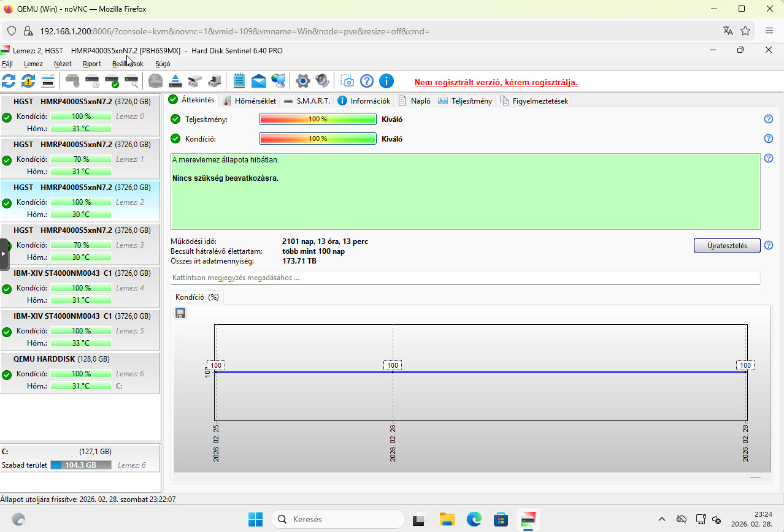Click the comment field Kattintson megjegyzés megadásához
This screenshot has width=784, height=532.
click(x=465, y=278)
